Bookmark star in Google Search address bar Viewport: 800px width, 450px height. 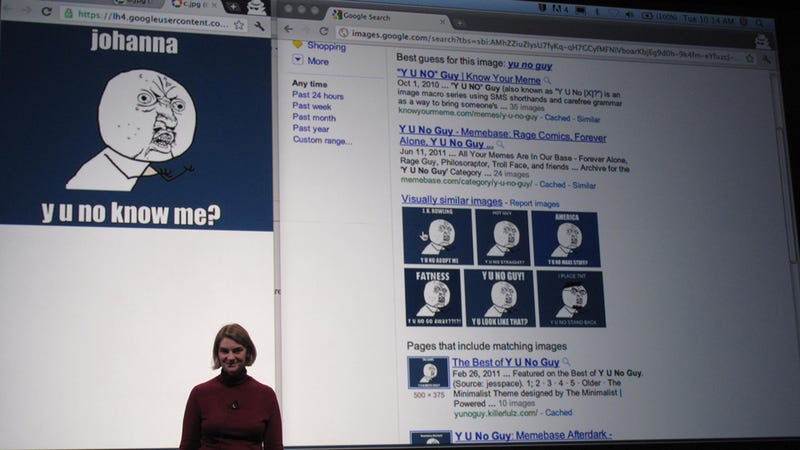click(749, 58)
